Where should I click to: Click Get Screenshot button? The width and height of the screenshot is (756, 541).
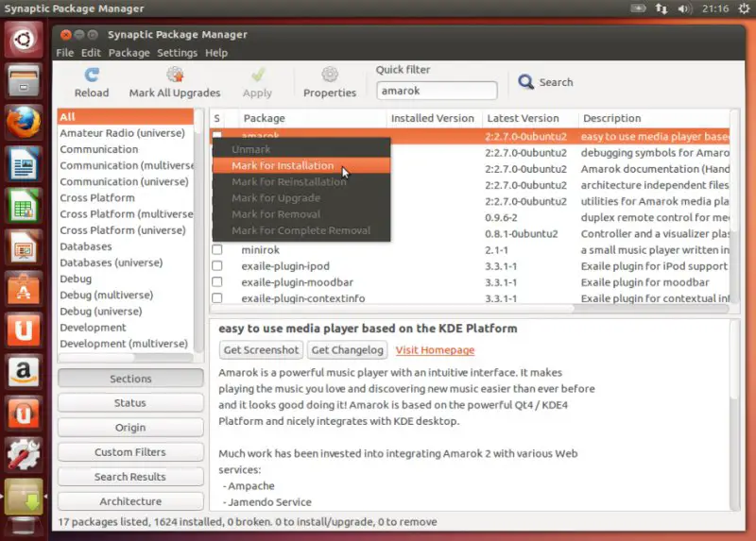point(261,349)
